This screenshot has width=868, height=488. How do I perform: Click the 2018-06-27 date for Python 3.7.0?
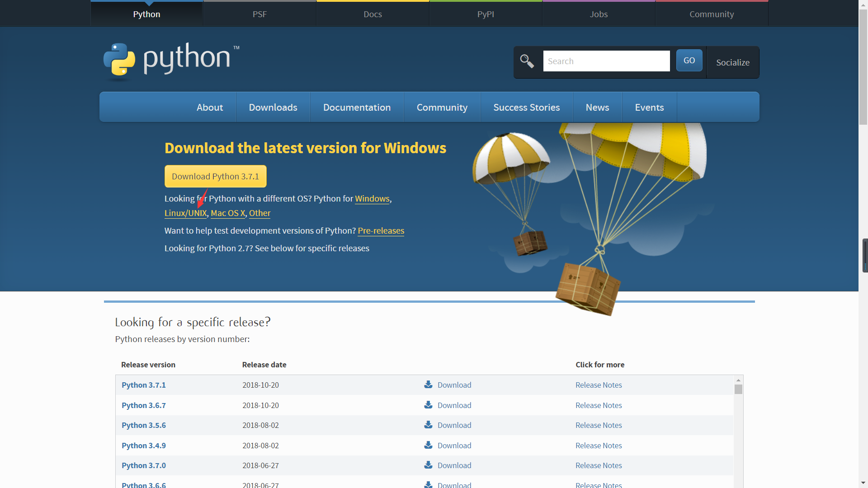[260, 465]
